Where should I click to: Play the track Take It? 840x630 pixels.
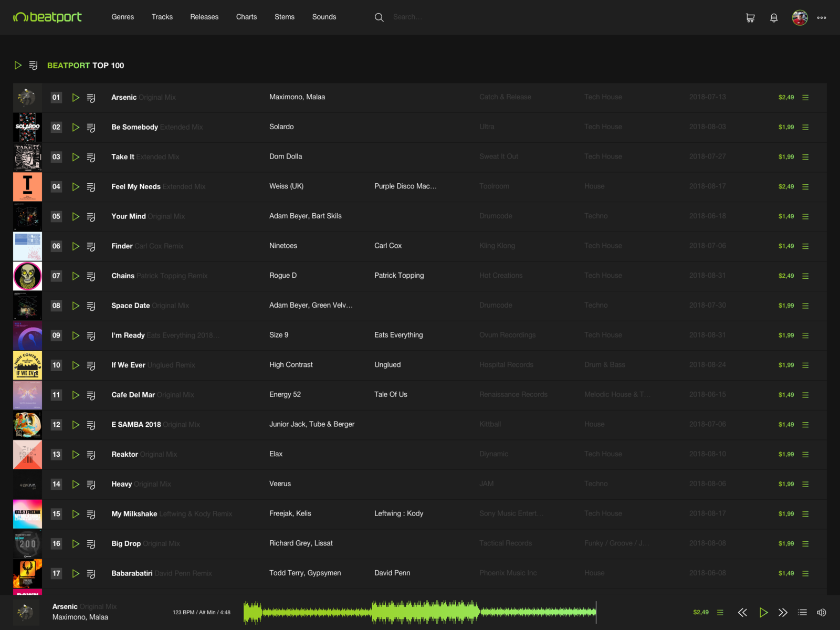coord(76,157)
